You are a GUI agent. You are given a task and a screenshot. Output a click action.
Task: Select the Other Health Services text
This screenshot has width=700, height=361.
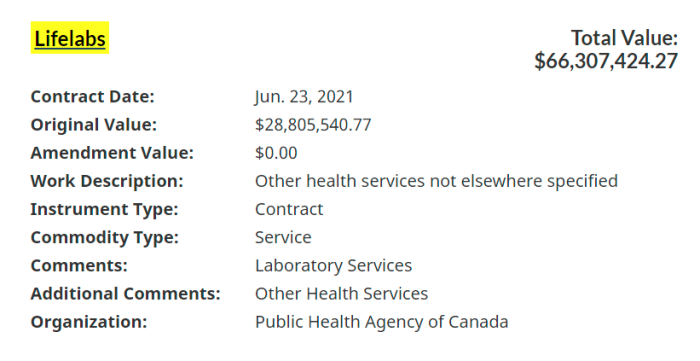click(x=342, y=294)
